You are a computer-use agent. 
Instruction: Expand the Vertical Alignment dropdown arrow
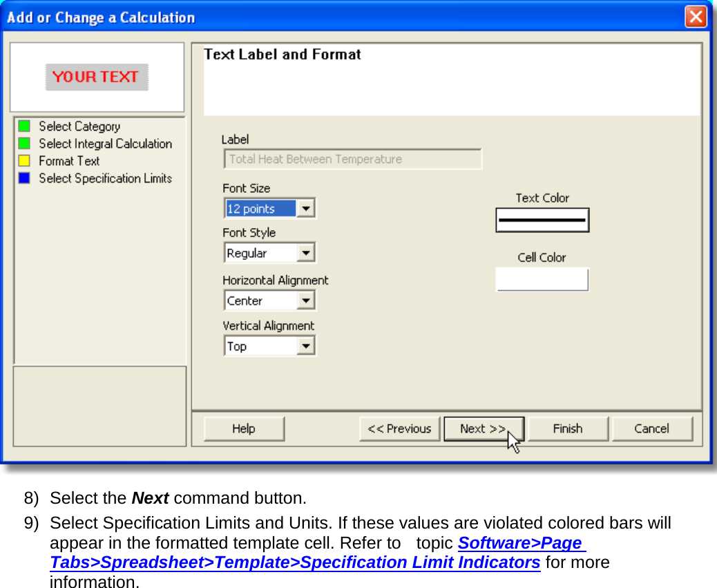(x=306, y=345)
